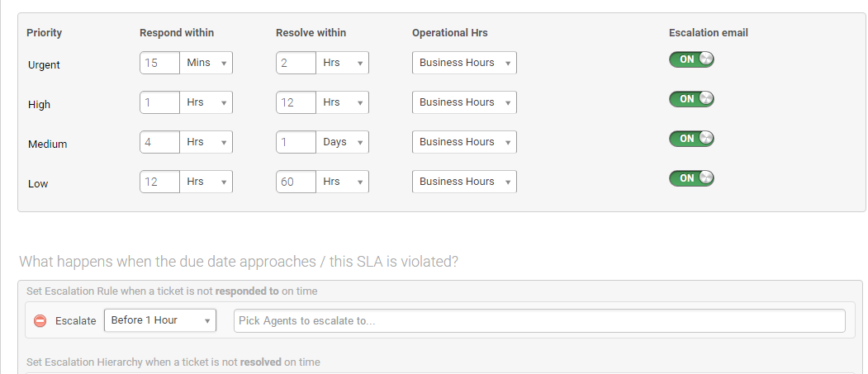
Task: Open Medium resolve-within Days unit dropdown
Action: coord(342,142)
